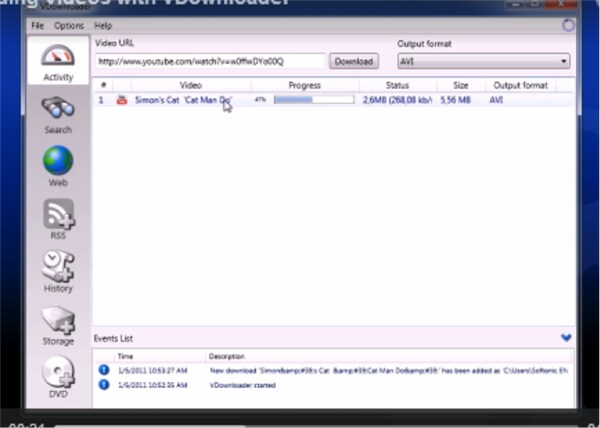
Task: Focus the Video URL input field
Action: point(210,61)
